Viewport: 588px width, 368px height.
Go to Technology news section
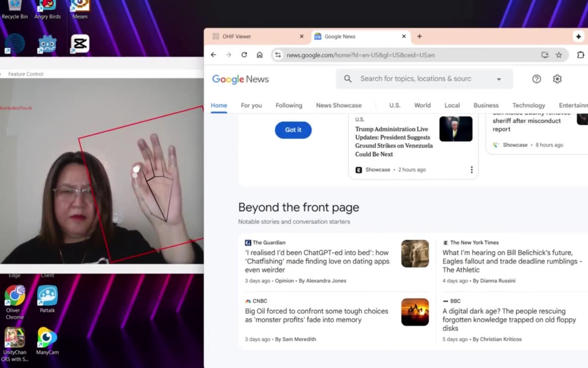tap(529, 105)
